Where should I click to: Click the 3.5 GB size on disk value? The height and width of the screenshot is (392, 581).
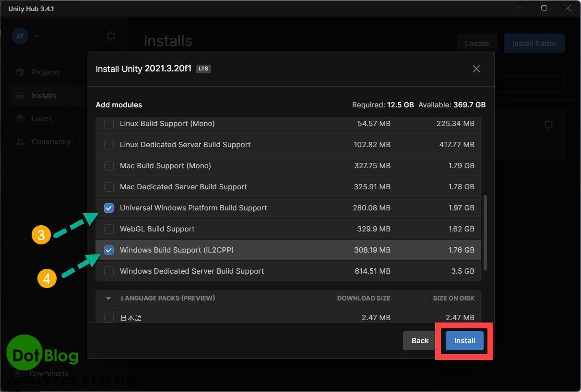463,271
